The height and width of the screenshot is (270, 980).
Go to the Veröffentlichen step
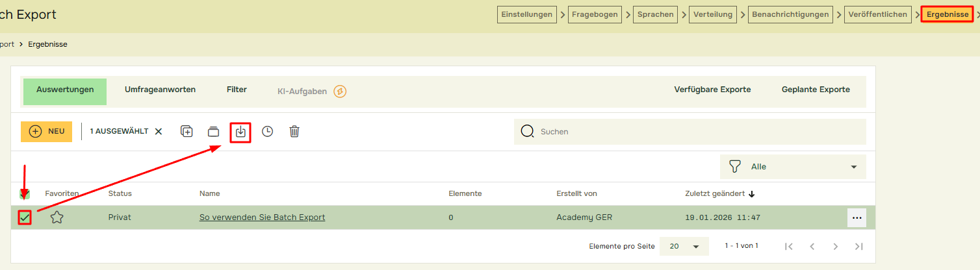[877, 14]
